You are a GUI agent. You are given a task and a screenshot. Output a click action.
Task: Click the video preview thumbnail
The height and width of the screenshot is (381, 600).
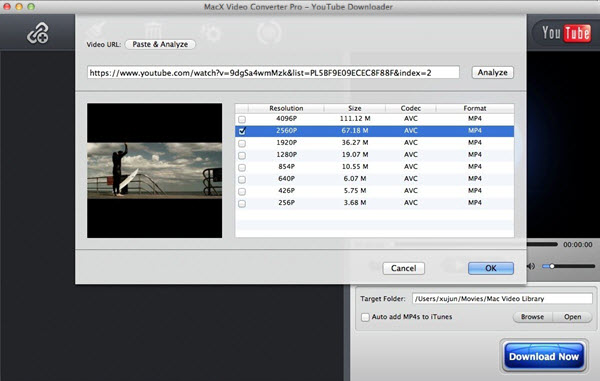pyautogui.click(x=155, y=171)
